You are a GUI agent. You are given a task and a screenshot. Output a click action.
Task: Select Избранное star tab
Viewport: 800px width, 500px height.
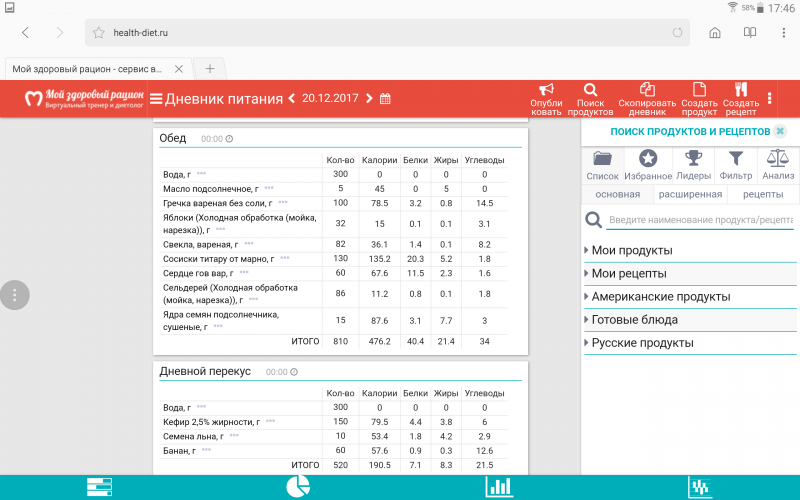pyautogui.click(x=648, y=164)
